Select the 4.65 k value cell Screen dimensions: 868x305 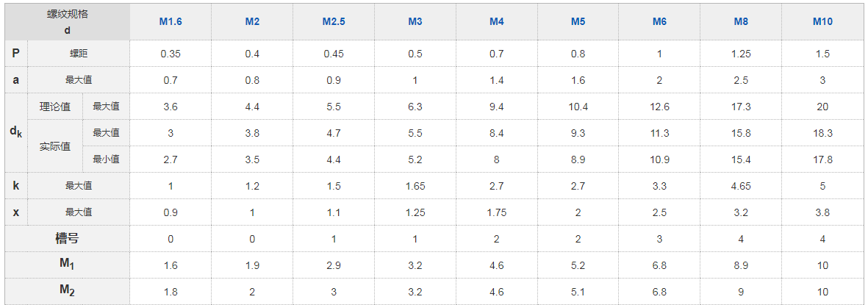(x=741, y=186)
